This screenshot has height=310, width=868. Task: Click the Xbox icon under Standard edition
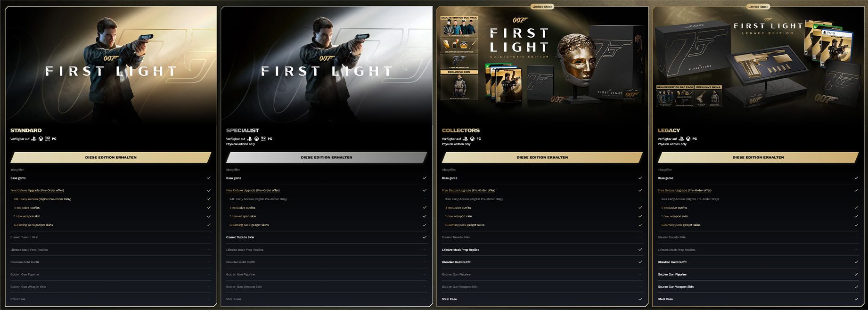click(x=41, y=139)
